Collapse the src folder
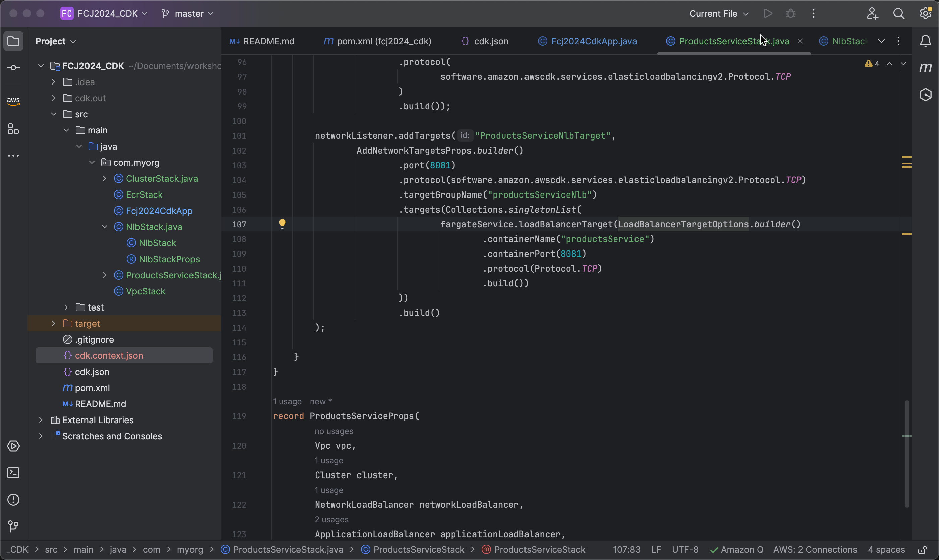The width and height of the screenshot is (939, 560). [x=54, y=114]
